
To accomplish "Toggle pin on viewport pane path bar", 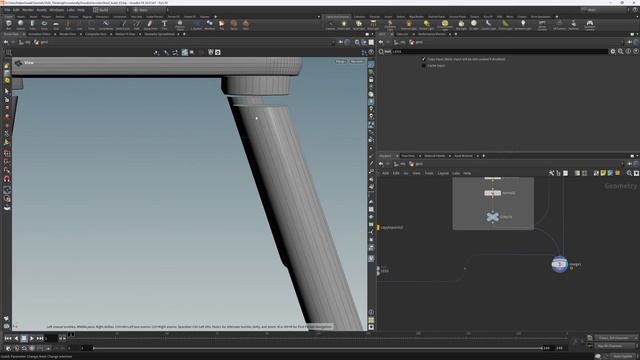I will tap(340, 42).
